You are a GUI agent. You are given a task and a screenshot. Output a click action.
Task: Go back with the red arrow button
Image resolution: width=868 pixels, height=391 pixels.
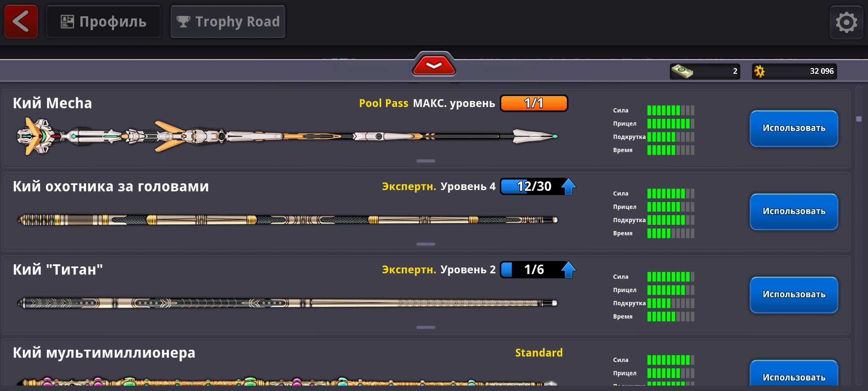(21, 22)
